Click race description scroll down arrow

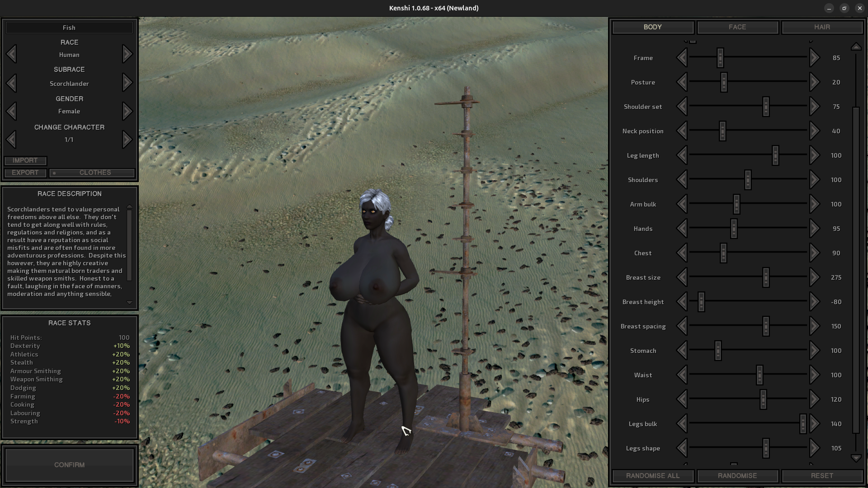[x=129, y=302]
